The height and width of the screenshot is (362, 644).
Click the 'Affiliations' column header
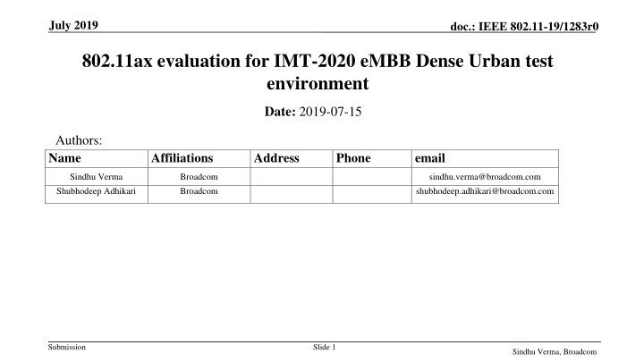click(199, 158)
